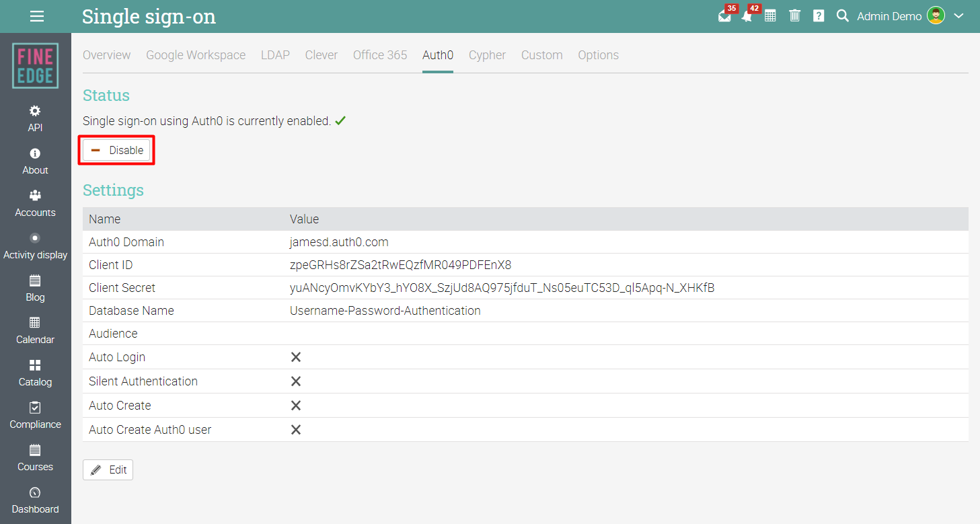
Task: Switch to the Overview tab
Action: tap(107, 55)
